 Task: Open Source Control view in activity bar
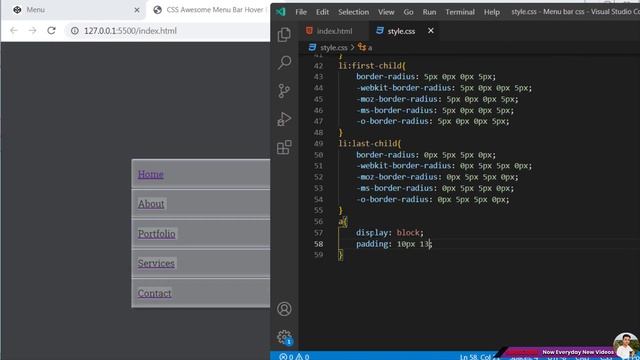coord(284,91)
